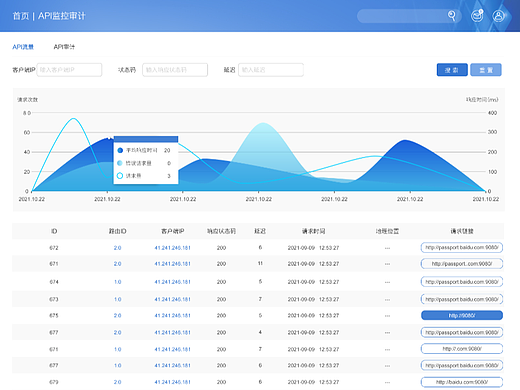Click the 路由ID column header
520x390 pixels.
(x=117, y=231)
